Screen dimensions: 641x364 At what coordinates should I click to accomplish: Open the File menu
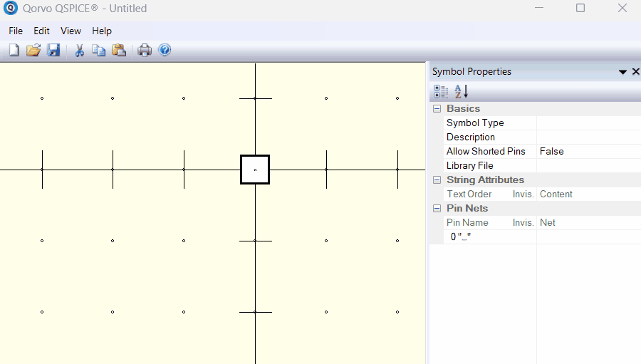point(16,31)
